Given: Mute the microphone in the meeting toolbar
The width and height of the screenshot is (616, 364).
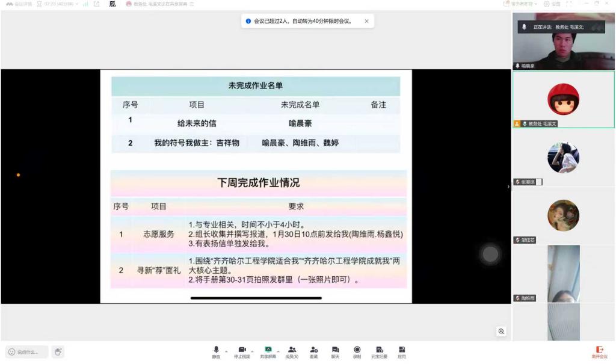Looking at the screenshot, I should (x=216, y=350).
